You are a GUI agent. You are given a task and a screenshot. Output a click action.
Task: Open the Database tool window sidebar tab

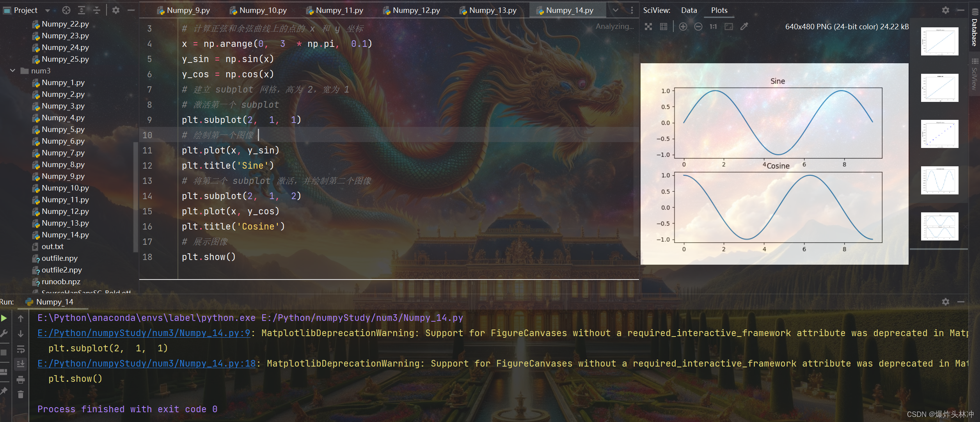coord(975,27)
